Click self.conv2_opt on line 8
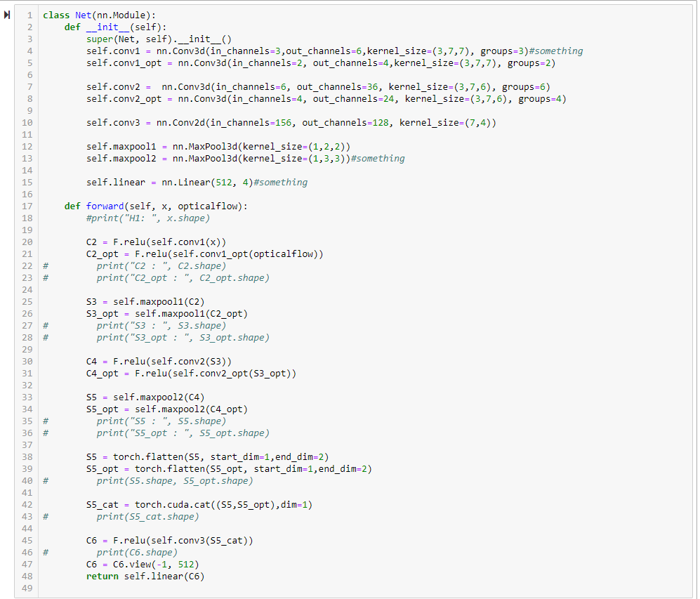Screen dimensions: 700x599 121,99
